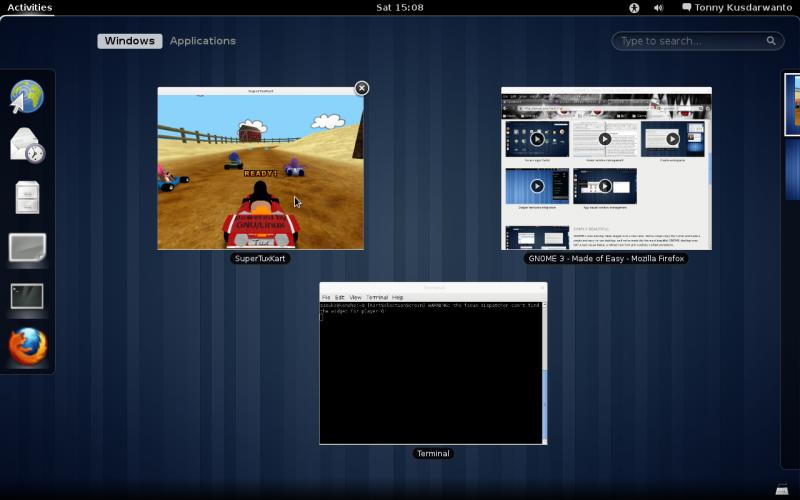Click the Activities button
800x500 pixels.
[x=29, y=8]
